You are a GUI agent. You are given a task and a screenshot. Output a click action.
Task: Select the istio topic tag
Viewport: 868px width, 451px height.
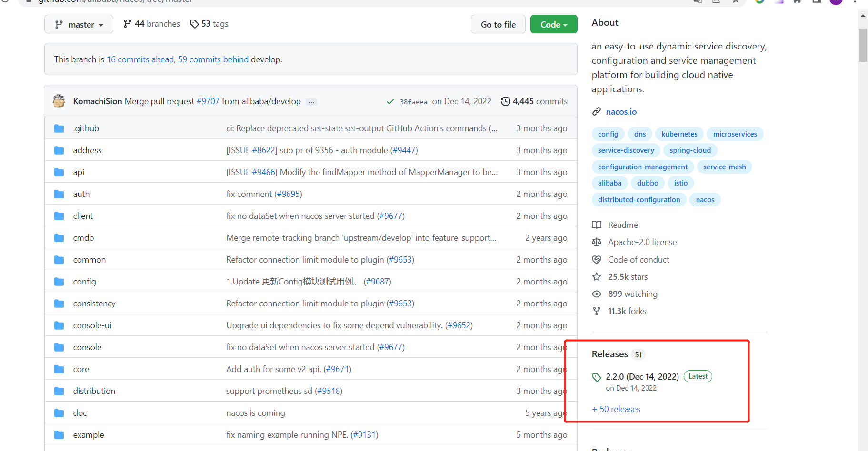(x=681, y=183)
